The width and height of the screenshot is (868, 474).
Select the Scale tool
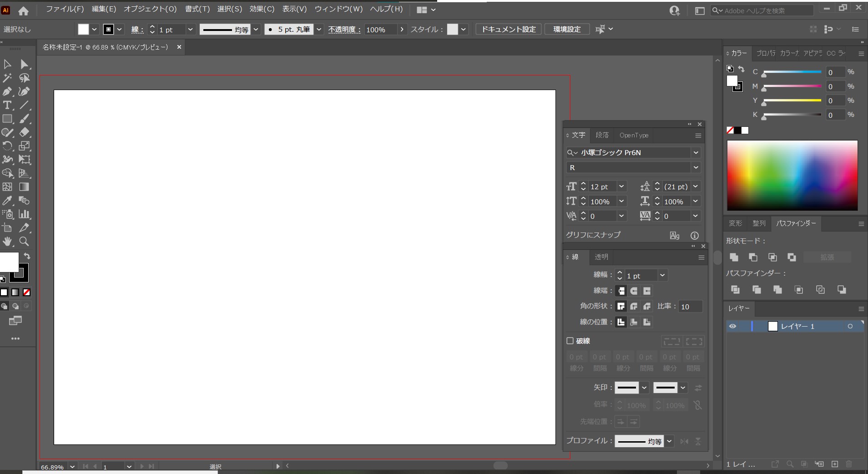pyautogui.click(x=24, y=146)
